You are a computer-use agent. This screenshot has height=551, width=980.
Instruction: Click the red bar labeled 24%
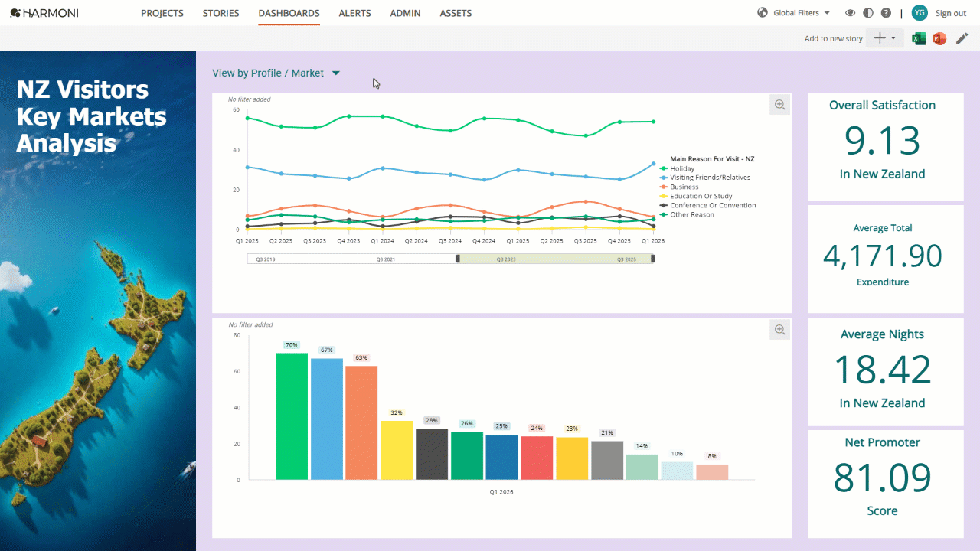tap(537, 458)
